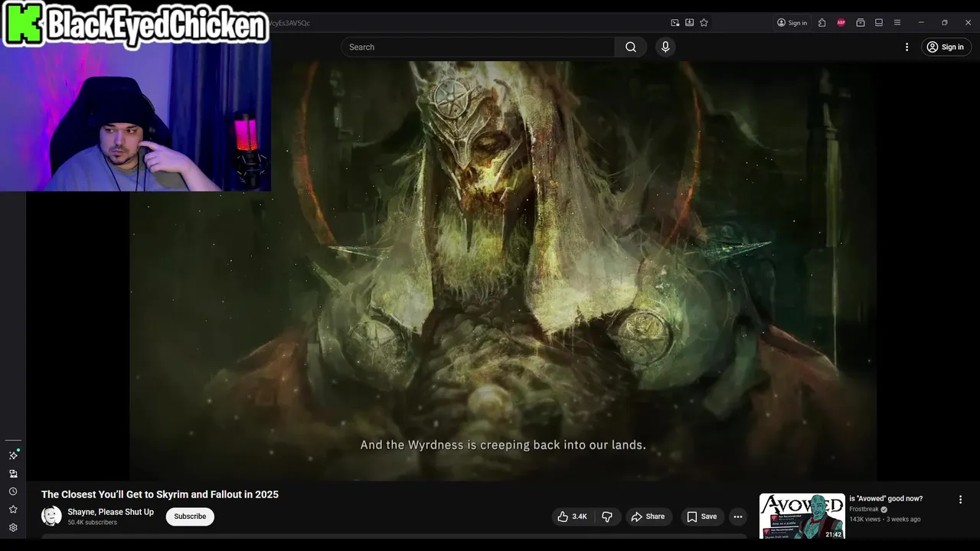Bookmark this page with the star icon
Image resolution: width=980 pixels, height=551 pixels.
(704, 22)
